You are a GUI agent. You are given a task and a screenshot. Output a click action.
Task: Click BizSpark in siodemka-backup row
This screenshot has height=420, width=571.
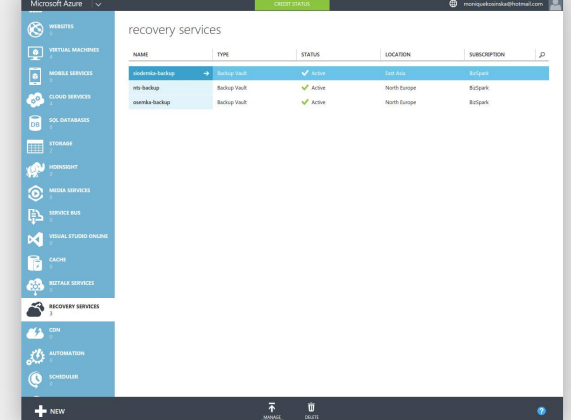pyautogui.click(x=479, y=73)
